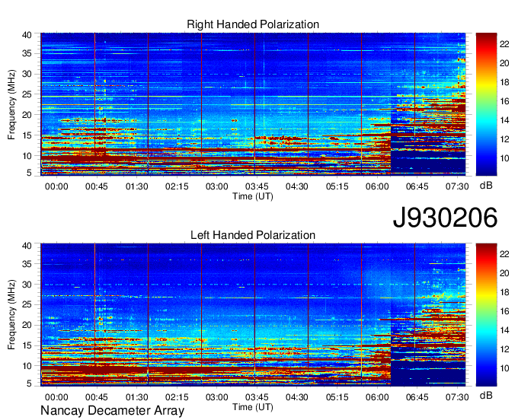Click the "03:00" time tick of the Right Handed plot
Screen dimensions: 518x420
[x=216, y=186]
